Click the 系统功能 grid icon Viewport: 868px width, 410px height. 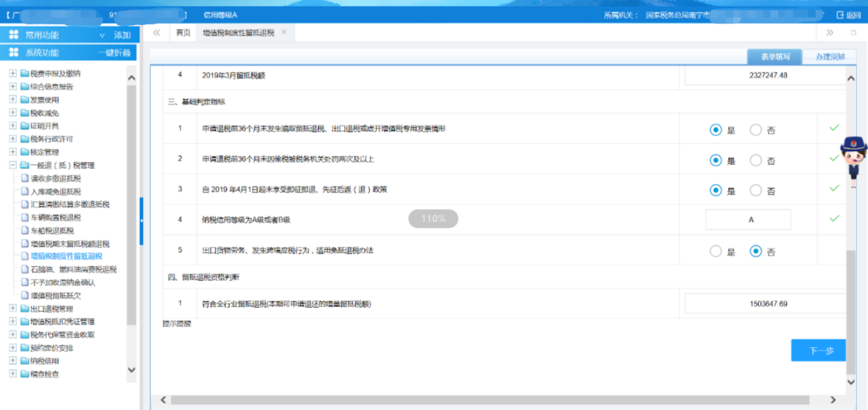pos(14,52)
